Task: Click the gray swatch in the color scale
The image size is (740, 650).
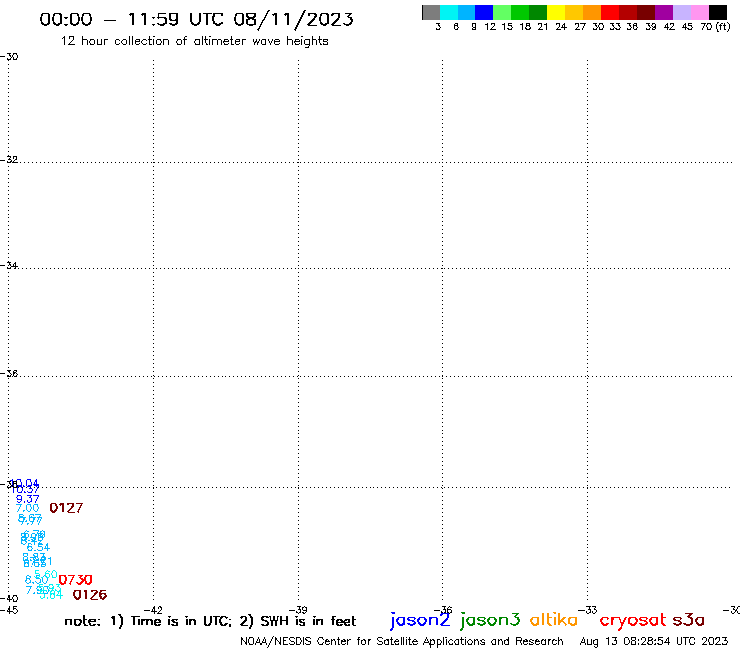Action: point(431,12)
